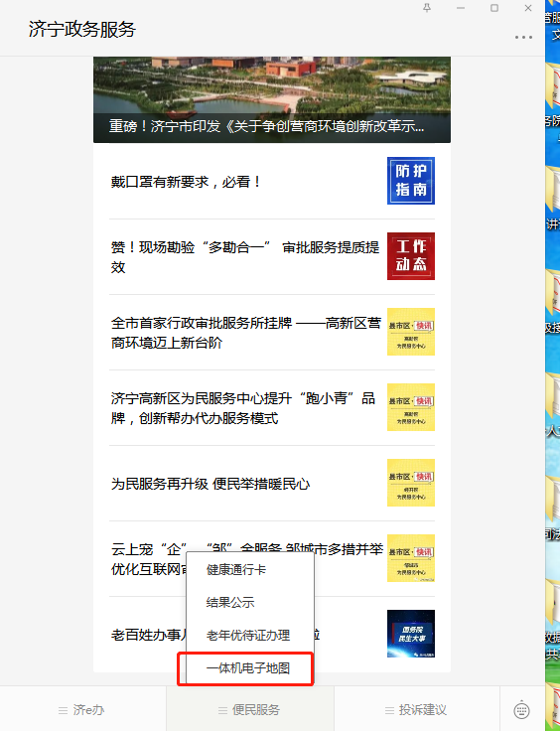
Task: Open the red 工作动态 thumbnail
Action: [x=410, y=256]
